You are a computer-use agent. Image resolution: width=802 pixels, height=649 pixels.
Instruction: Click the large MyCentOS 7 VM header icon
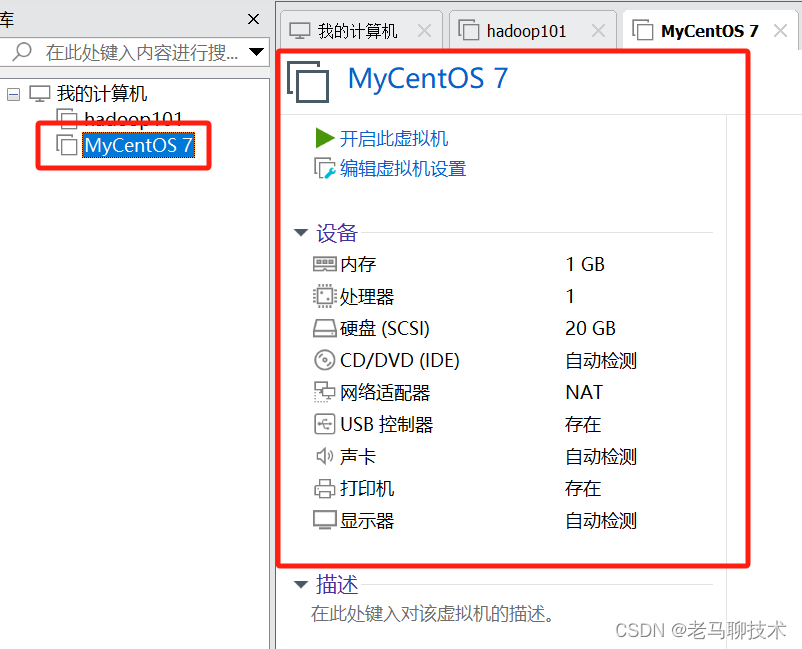pos(308,82)
